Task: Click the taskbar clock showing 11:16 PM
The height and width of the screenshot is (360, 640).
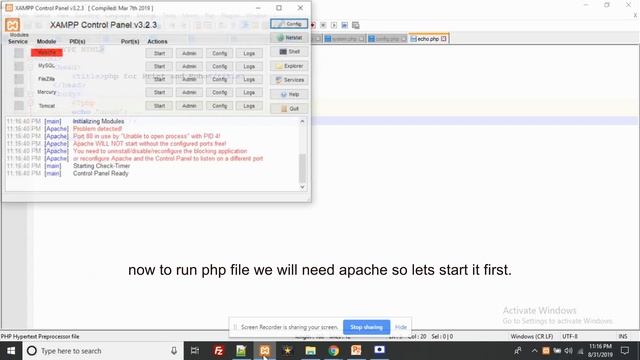Action: click(x=600, y=351)
